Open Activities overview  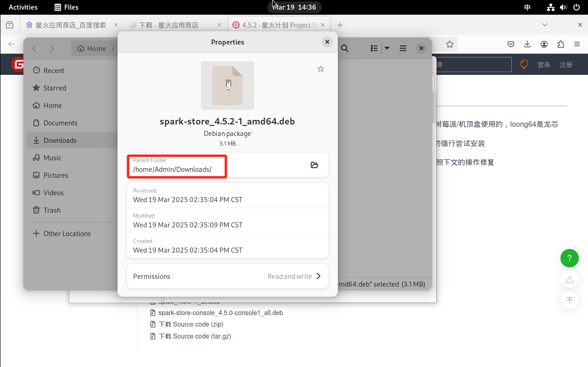coord(23,7)
